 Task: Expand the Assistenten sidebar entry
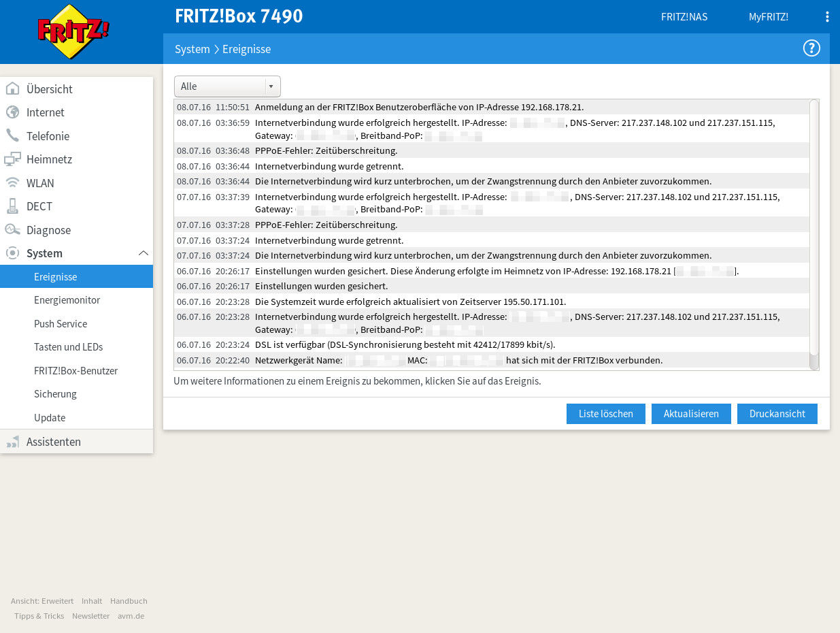pyautogui.click(x=53, y=442)
